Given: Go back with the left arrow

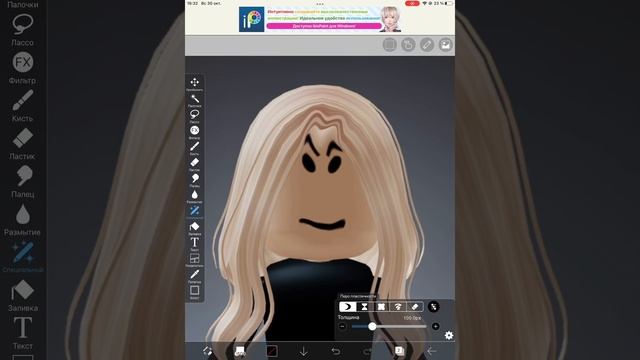Looking at the screenshot, I should (431, 351).
